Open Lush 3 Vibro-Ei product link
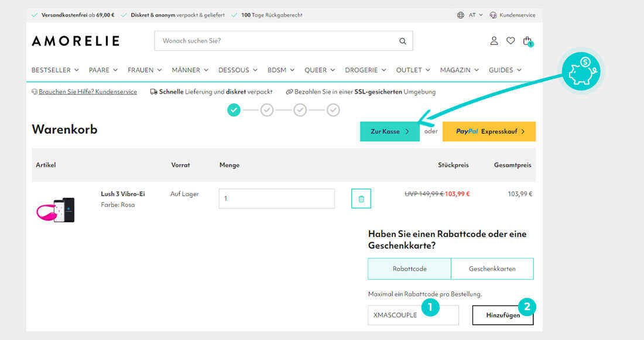This screenshot has height=340, width=644. tap(123, 194)
